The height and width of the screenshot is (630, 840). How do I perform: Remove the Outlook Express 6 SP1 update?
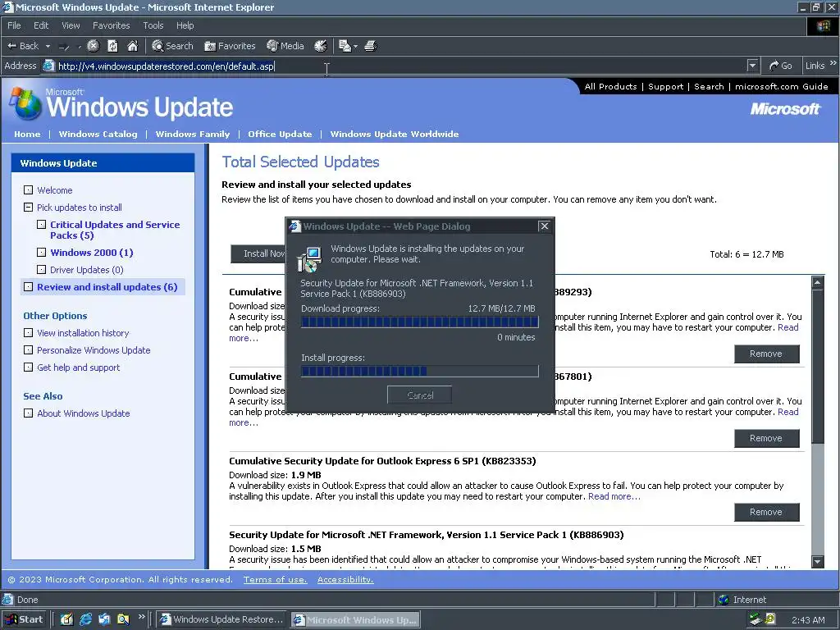pos(767,512)
